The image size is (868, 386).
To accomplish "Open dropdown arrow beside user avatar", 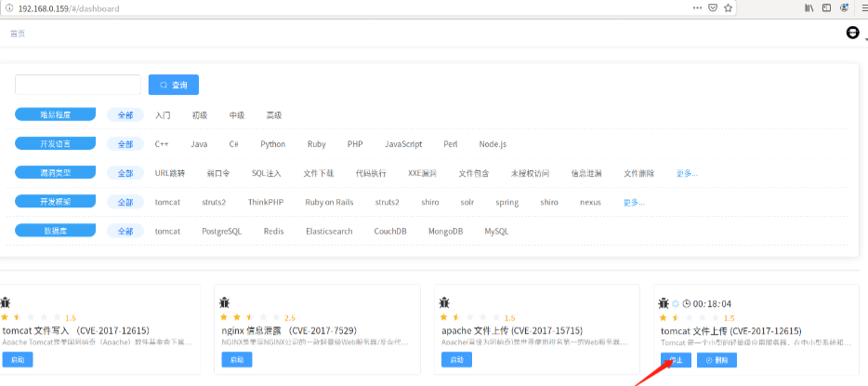I will tap(864, 39).
